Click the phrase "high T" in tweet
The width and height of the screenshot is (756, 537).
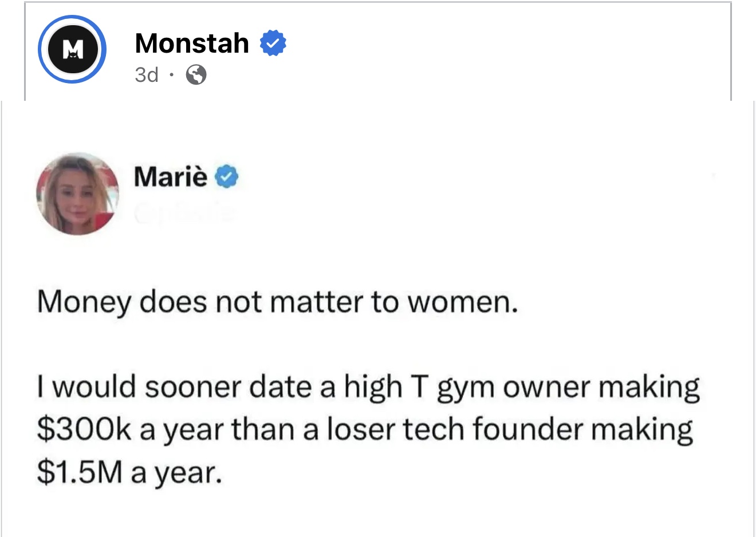click(x=387, y=387)
